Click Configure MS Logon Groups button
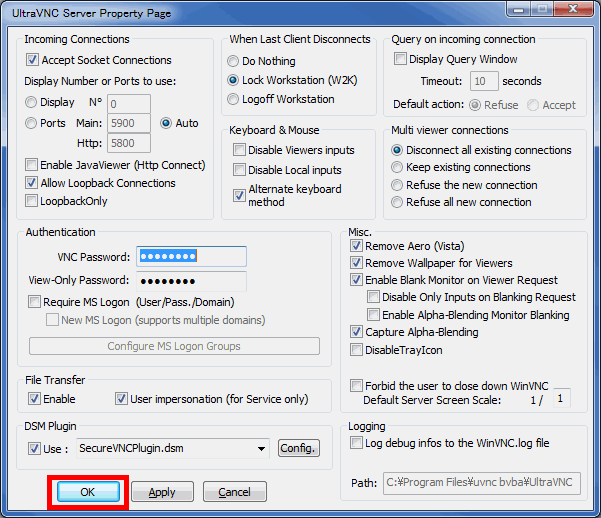Viewport: 601px width, 518px height. click(x=174, y=346)
